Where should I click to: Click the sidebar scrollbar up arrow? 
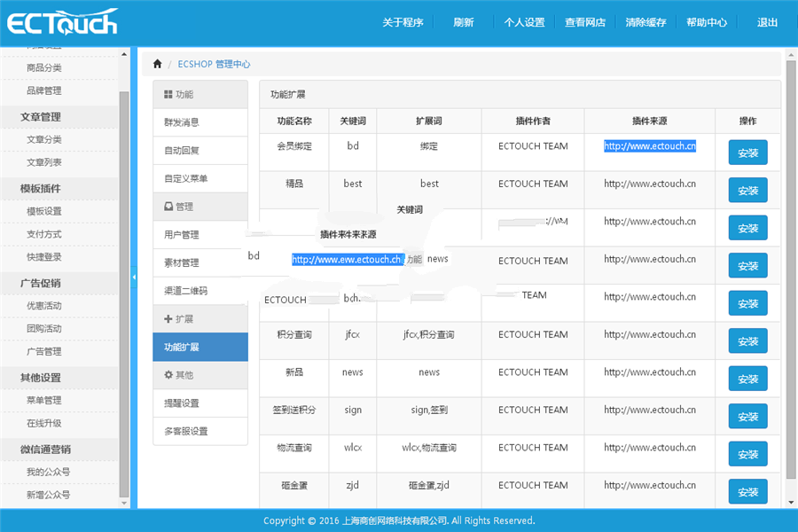pos(124,54)
